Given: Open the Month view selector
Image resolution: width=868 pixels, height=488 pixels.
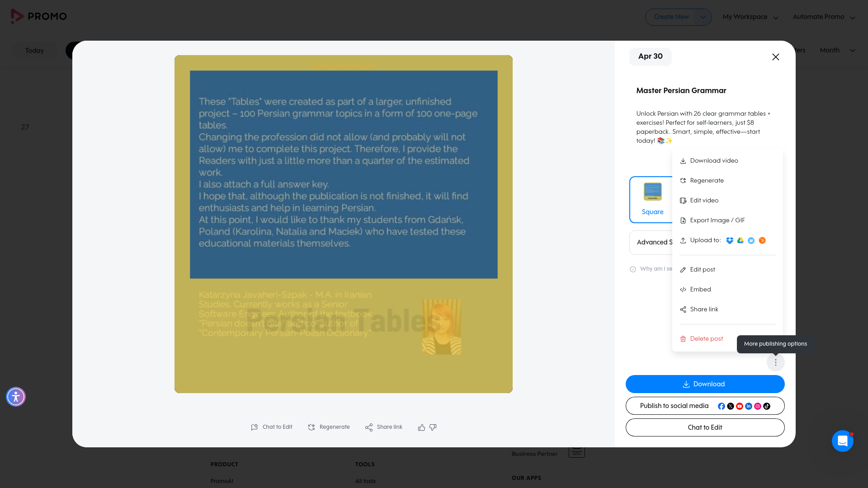Looking at the screenshot, I should click(835, 50).
